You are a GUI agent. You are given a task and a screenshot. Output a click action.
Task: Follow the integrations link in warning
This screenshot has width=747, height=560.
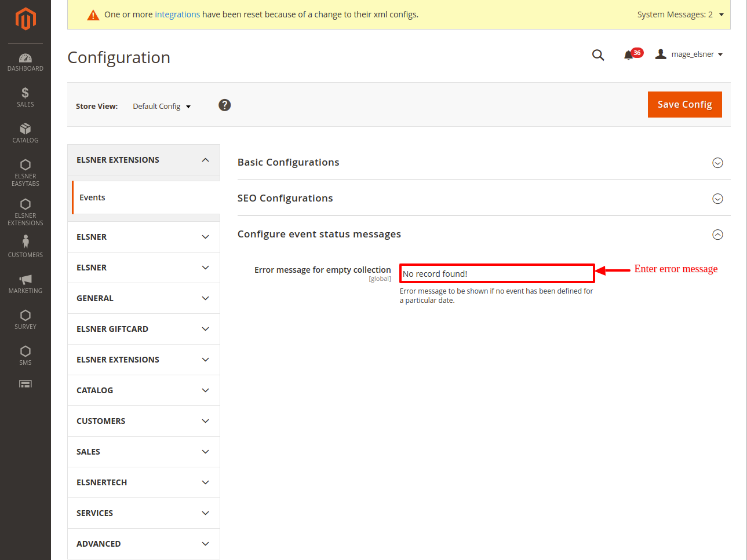point(177,14)
